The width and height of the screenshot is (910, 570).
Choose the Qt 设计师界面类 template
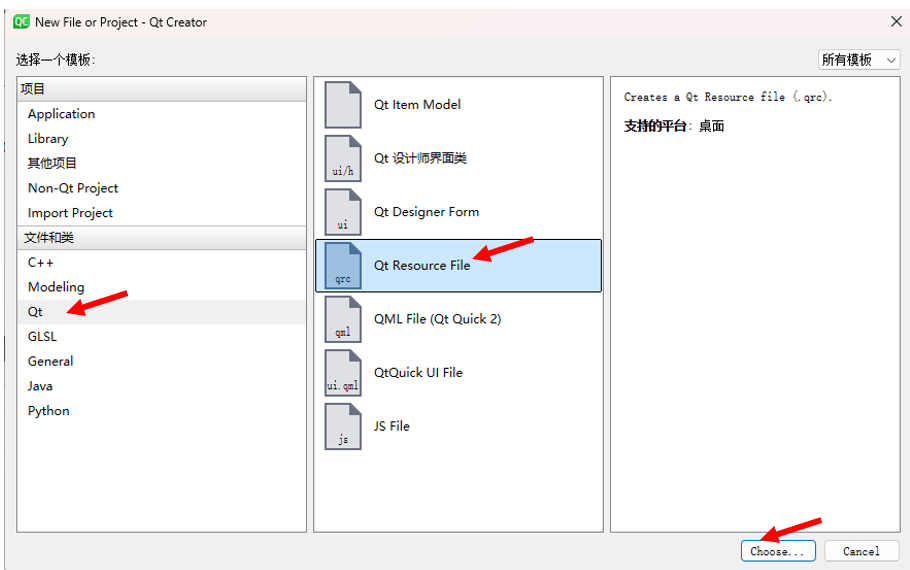click(x=458, y=158)
